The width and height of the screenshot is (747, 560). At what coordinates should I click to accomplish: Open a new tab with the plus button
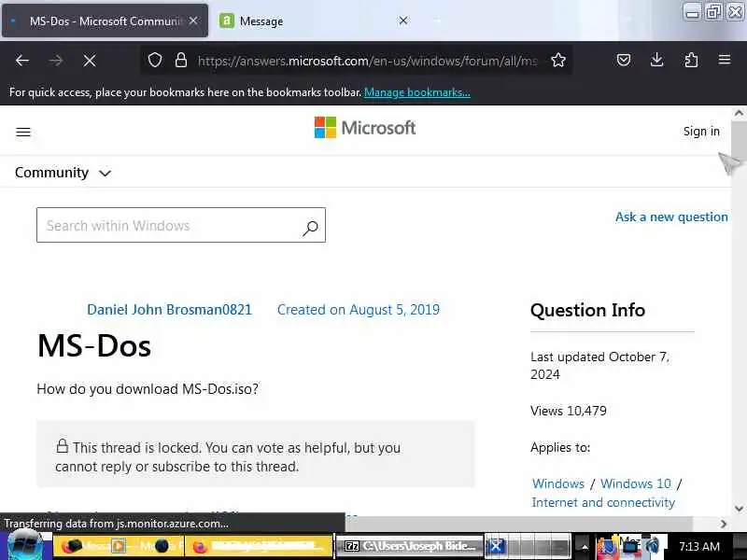click(437, 21)
